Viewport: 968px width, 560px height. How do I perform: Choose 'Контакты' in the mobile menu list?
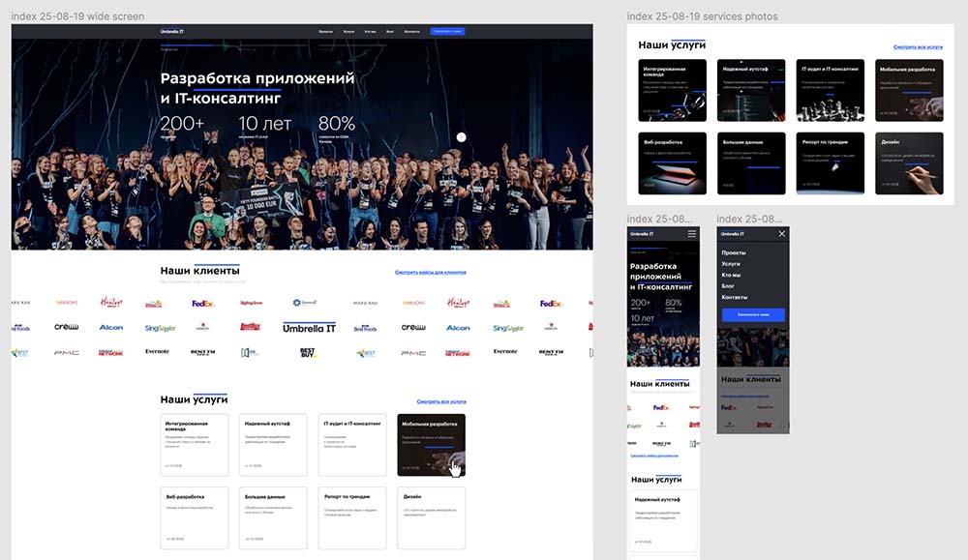coord(735,297)
